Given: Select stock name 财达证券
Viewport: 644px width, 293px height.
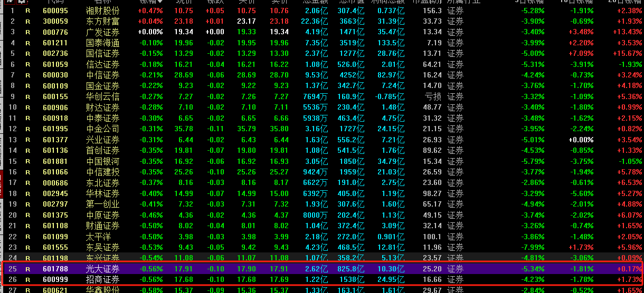Looking at the screenshot, I should [x=103, y=108].
